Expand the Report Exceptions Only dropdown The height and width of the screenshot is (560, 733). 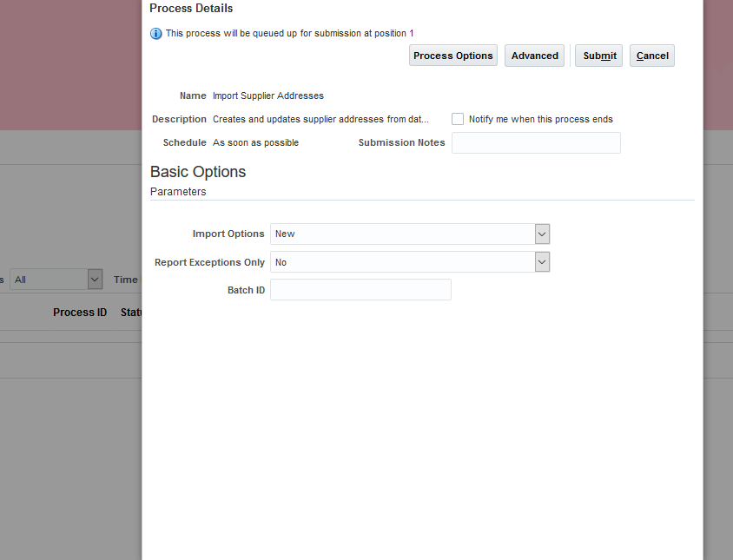[541, 261]
